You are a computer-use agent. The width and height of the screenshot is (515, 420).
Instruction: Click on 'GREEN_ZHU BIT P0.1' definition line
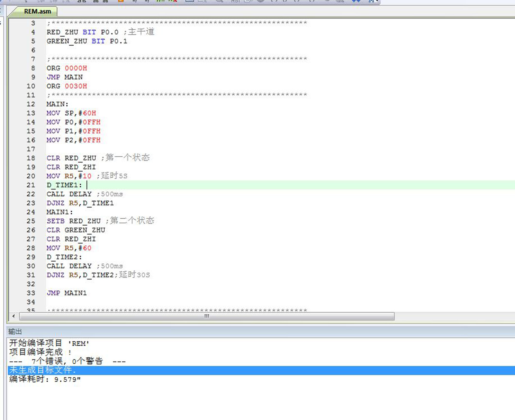pos(87,41)
